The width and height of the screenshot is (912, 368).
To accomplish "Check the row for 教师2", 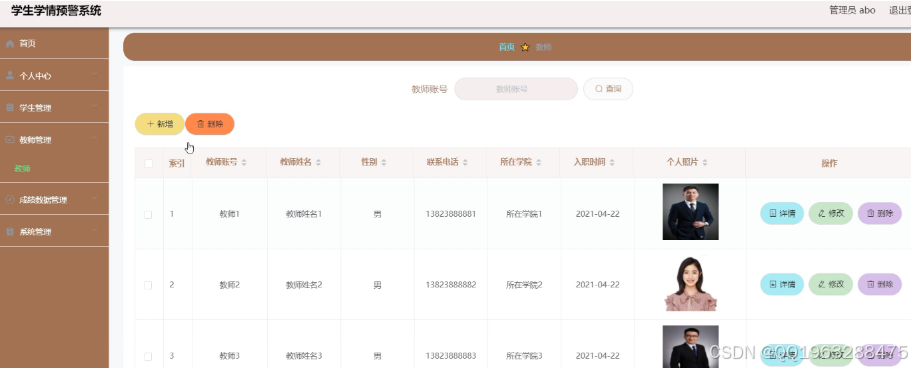I will click(148, 285).
